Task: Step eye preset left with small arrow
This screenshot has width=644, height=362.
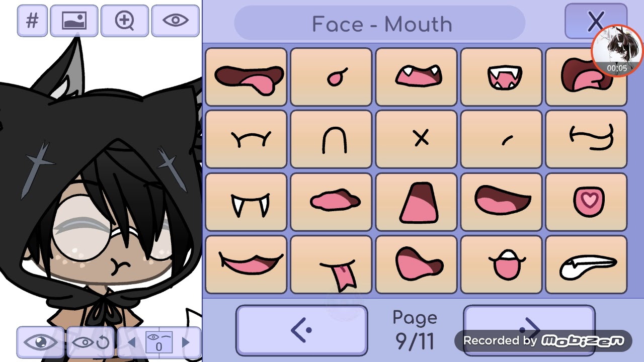Action: tap(132, 342)
